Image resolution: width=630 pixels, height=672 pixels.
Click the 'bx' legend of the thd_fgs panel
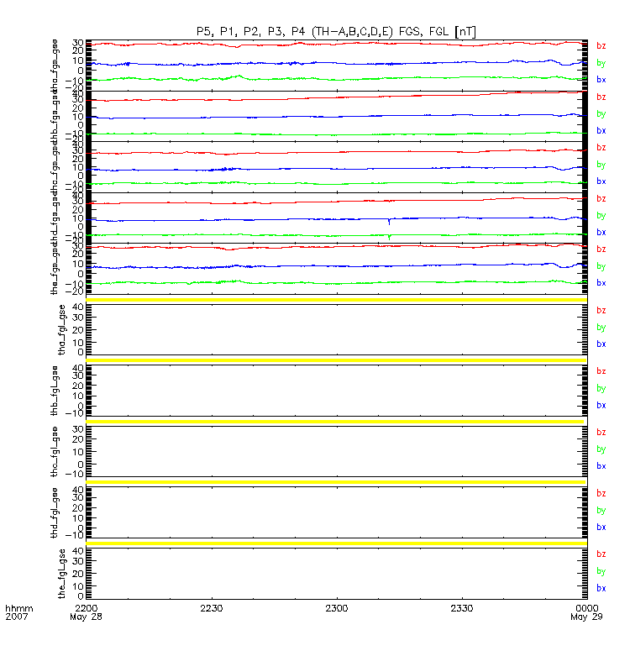click(601, 232)
